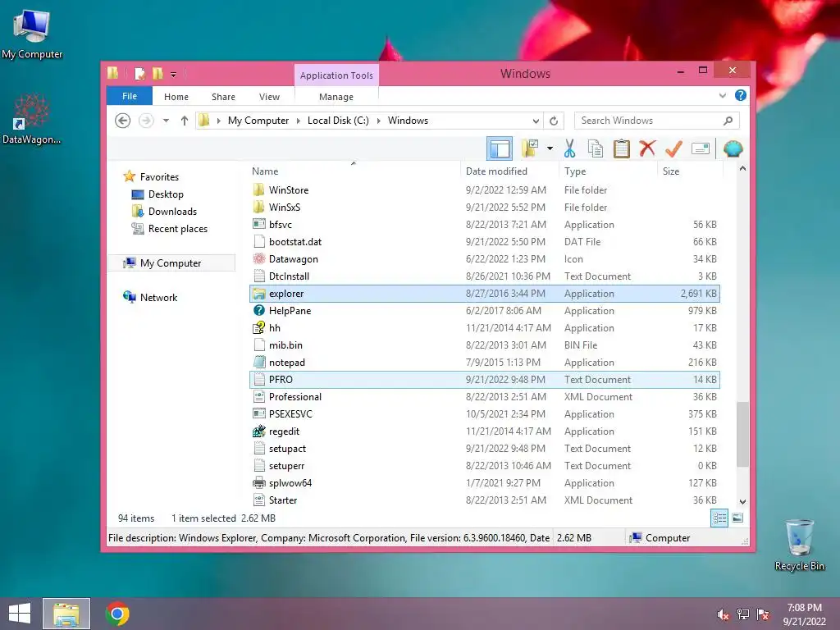
Task: Select the regedit application file
Action: (x=284, y=431)
